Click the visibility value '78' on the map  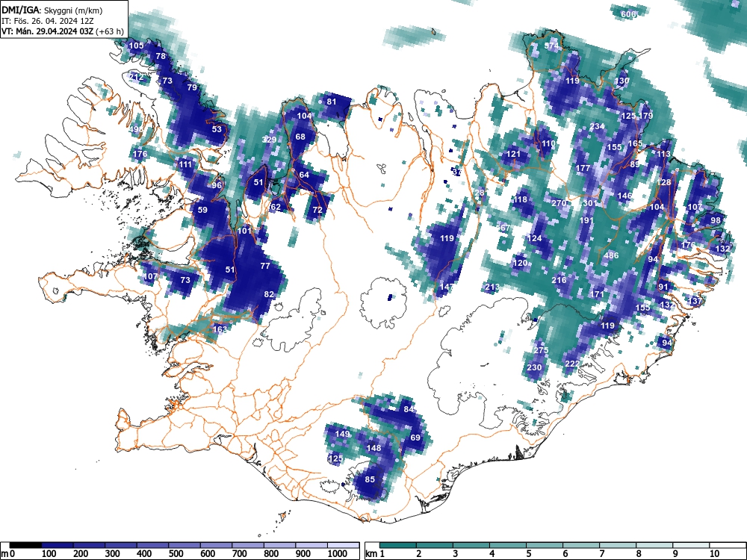tap(161, 56)
